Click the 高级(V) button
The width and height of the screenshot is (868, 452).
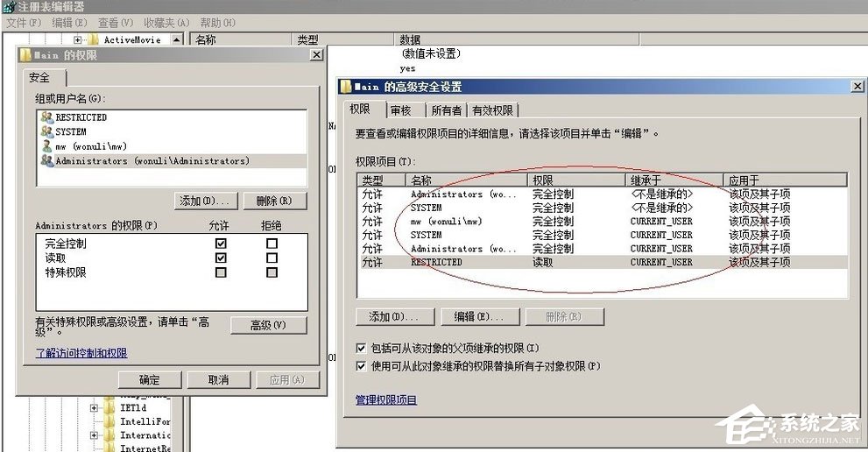tap(268, 325)
